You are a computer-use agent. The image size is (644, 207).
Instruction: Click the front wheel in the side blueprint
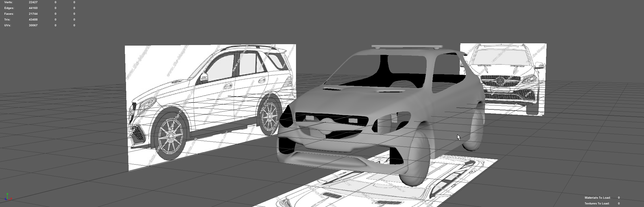point(170,136)
